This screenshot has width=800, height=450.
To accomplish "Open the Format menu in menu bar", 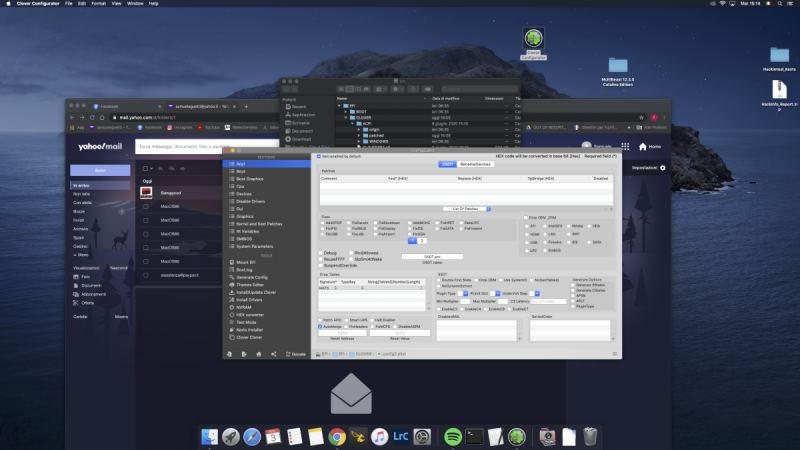I will [98, 5].
